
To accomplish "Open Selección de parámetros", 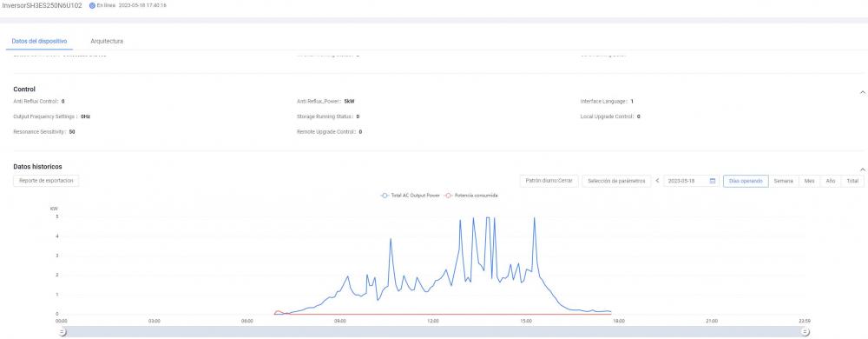I will [616, 181].
